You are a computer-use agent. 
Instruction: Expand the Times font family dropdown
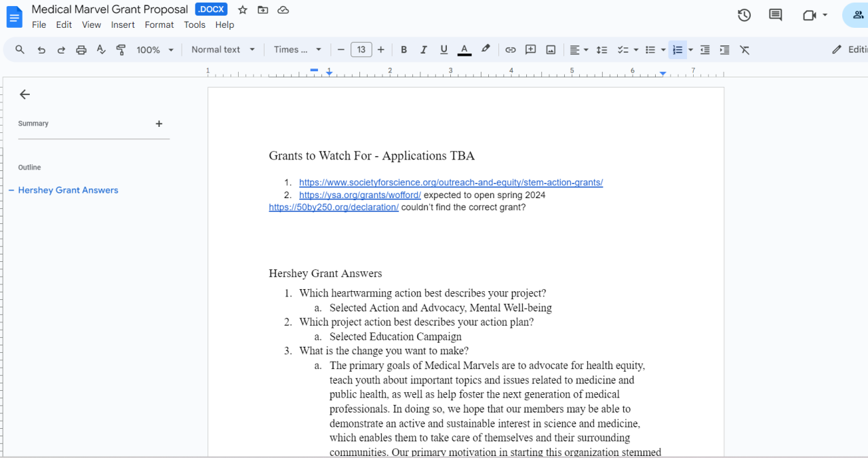pos(297,50)
